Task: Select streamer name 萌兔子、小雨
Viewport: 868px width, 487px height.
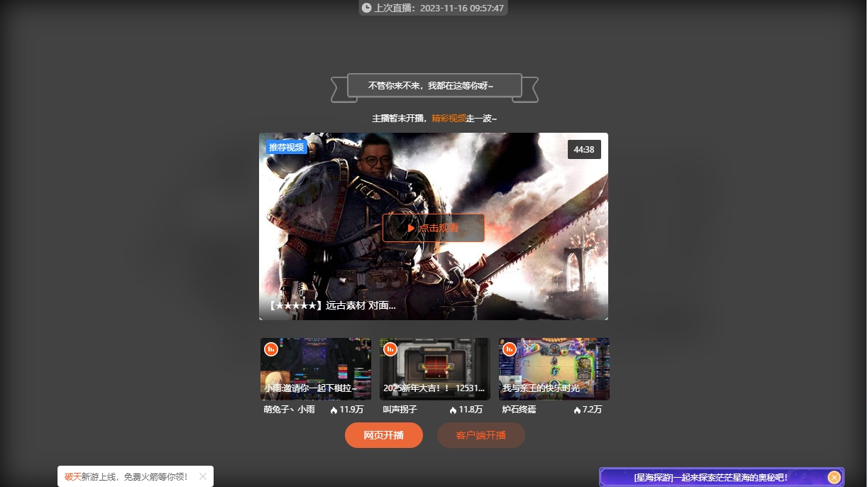Action: coord(289,410)
